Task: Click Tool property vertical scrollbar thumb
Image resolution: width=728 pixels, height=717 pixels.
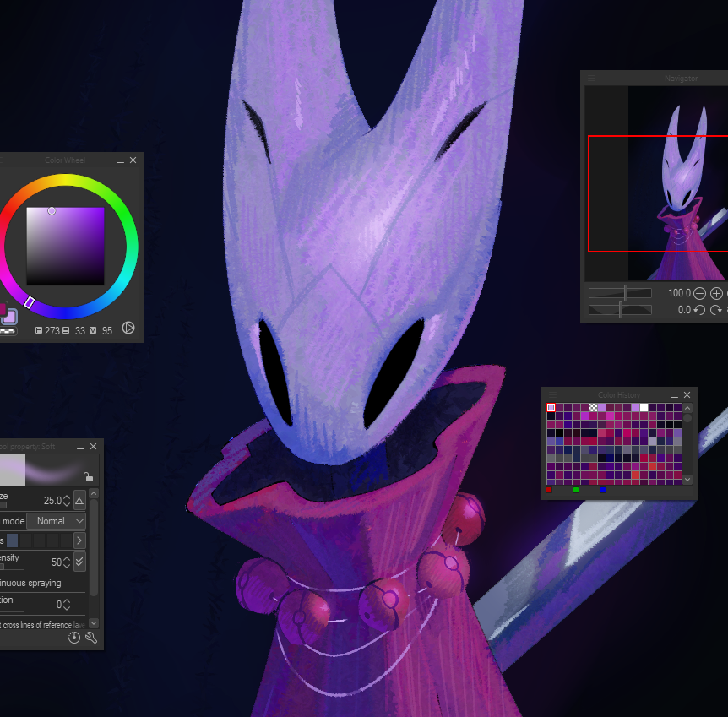Action: [93, 547]
